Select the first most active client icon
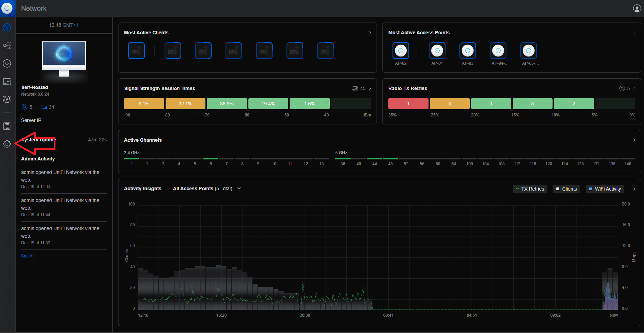Image resolution: width=644 pixels, height=333 pixels. pos(136,51)
